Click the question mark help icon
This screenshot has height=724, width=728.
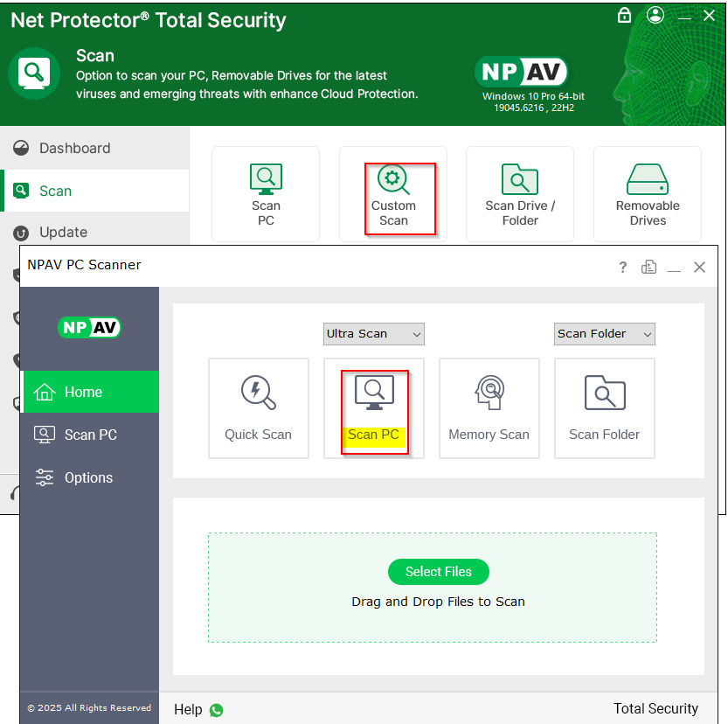point(623,268)
